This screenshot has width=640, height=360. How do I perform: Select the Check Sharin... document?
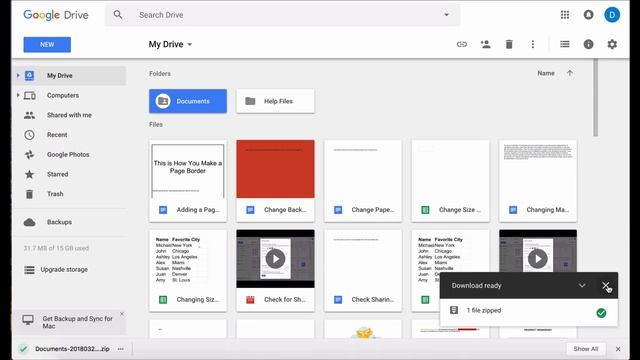point(363,271)
